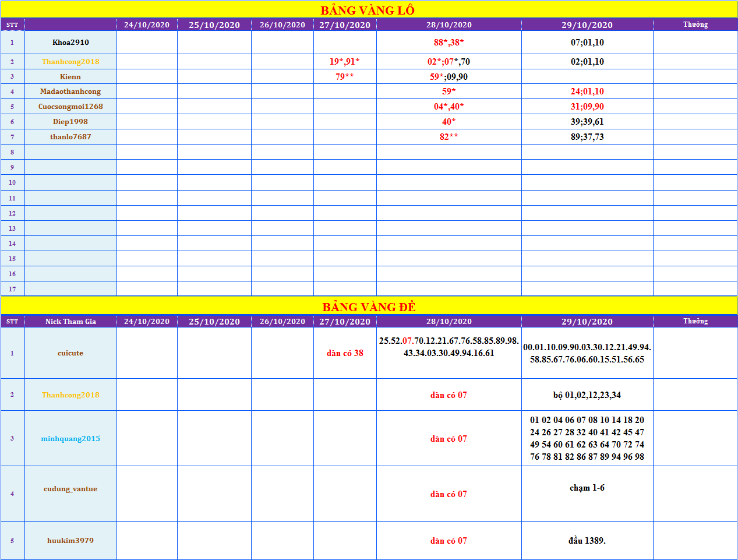The height and width of the screenshot is (560, 738).
Task: Click the '07;01,10' cell
Action: (x=587, y=43)
